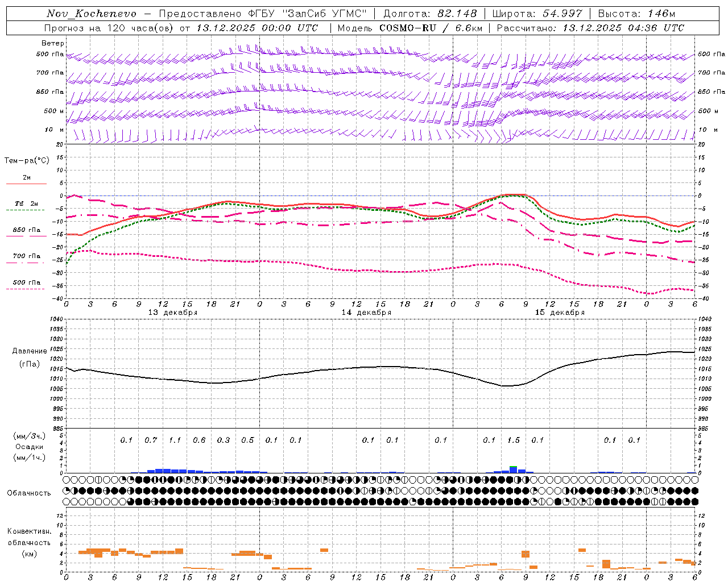Click the 15 декабря date label
The width and height of the screenshot is (728, 582).
[560, 313]
